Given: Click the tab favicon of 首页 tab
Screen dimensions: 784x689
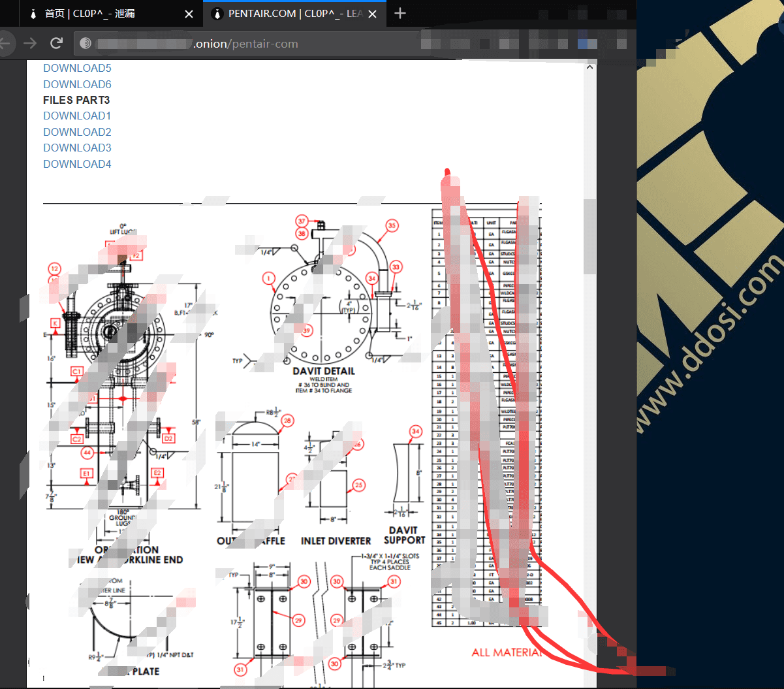Looking at the screenshot, I should (x=32, y=14).
